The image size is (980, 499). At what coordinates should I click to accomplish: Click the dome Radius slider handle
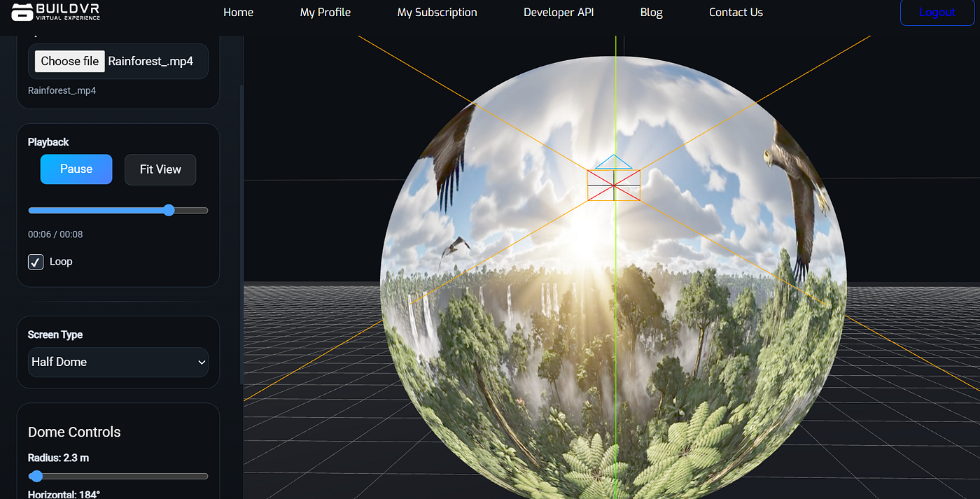point(36,476)
